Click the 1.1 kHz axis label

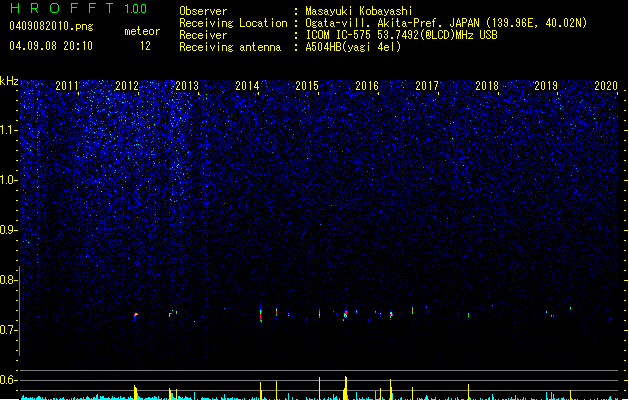click(x=8, y=130)
